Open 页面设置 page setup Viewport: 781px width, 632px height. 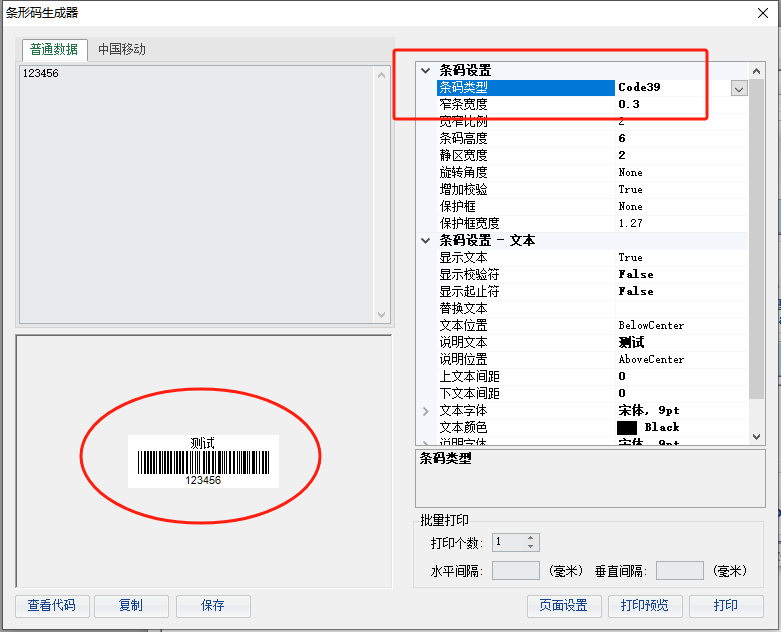[564, 606]
